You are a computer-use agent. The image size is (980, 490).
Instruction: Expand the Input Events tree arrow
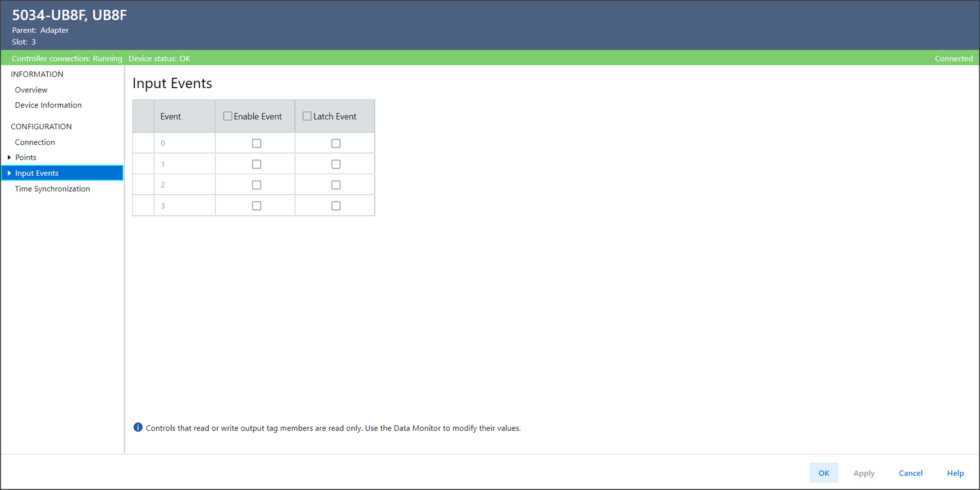[9, 173]
